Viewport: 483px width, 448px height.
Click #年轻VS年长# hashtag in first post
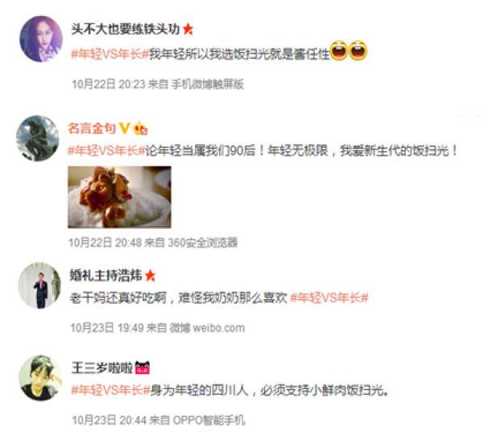pos(110,54)
